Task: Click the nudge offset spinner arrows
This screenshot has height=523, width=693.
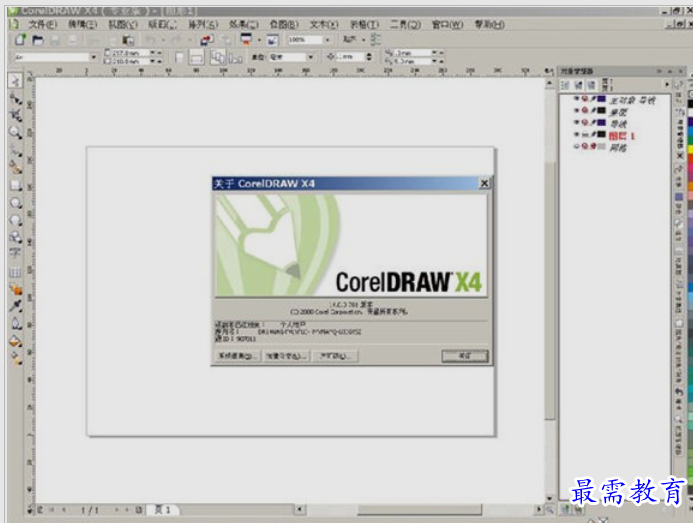Action: click(369, 57)
